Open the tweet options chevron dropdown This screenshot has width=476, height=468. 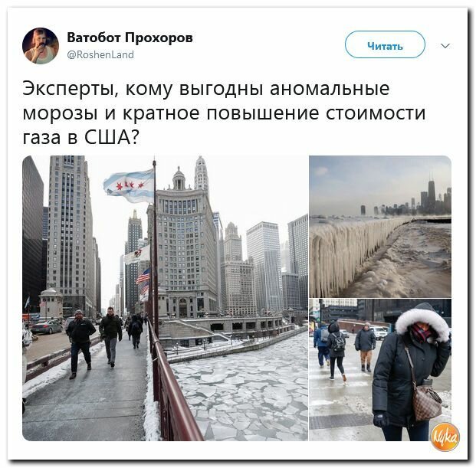click(x=445, y=46)
